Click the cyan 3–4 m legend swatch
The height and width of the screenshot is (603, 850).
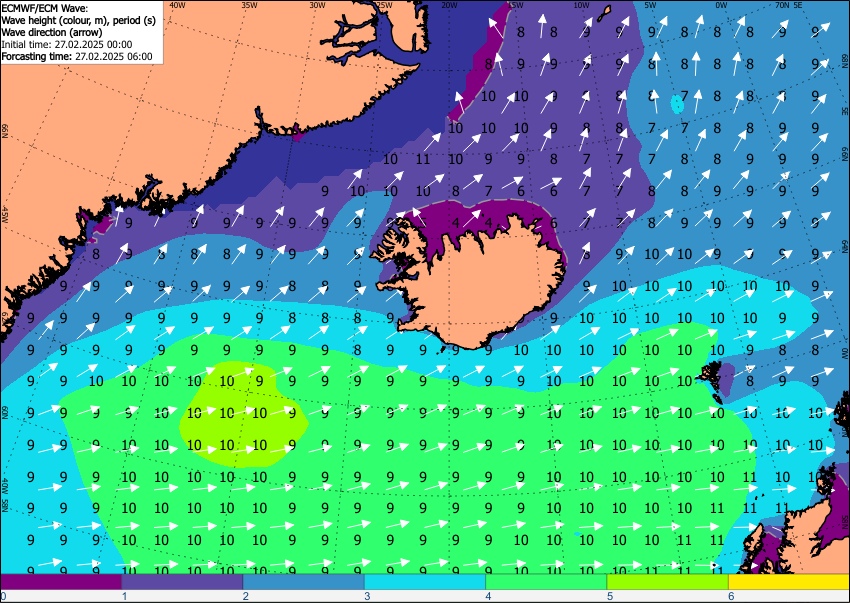coord(425,582)
